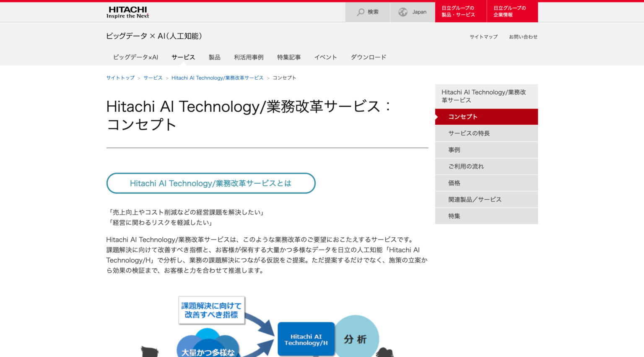Open the お問い合わせ contact link
The image size is (644, 357).
(x=523, y=37)
